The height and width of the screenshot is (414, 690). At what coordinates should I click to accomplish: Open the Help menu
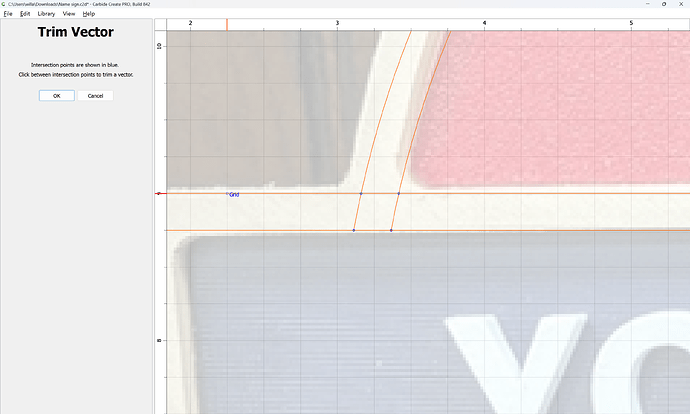(x=89, y=14)
